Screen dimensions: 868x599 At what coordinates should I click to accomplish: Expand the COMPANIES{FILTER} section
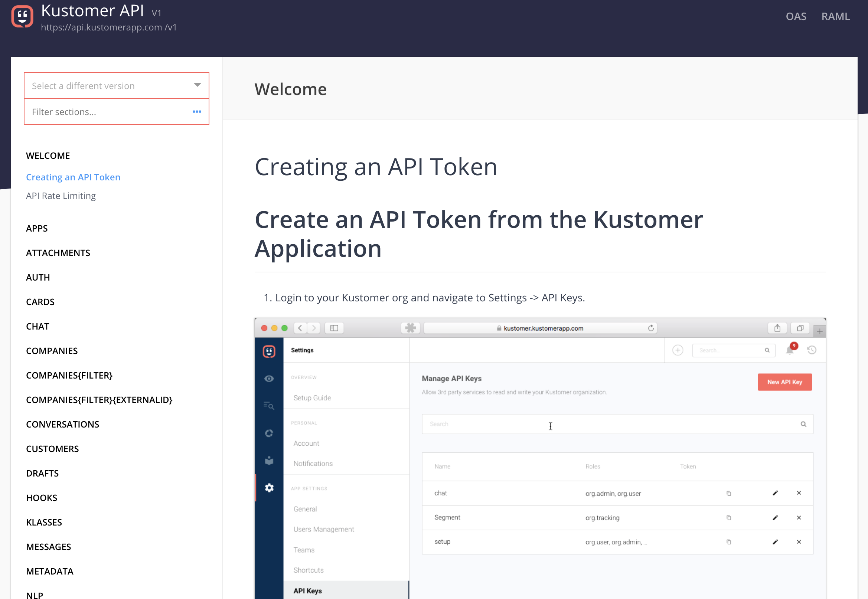coord(69,375)
